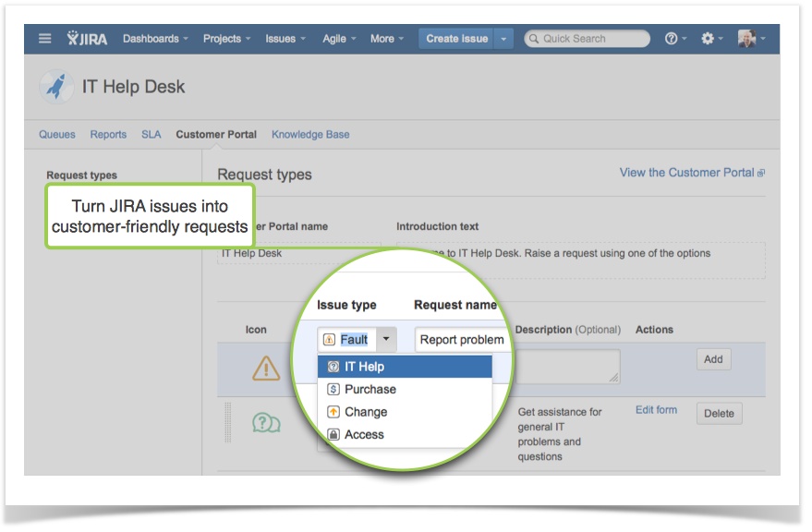Click your user profile avatar
Screen dimensions: 812x532
click(748, 38)
